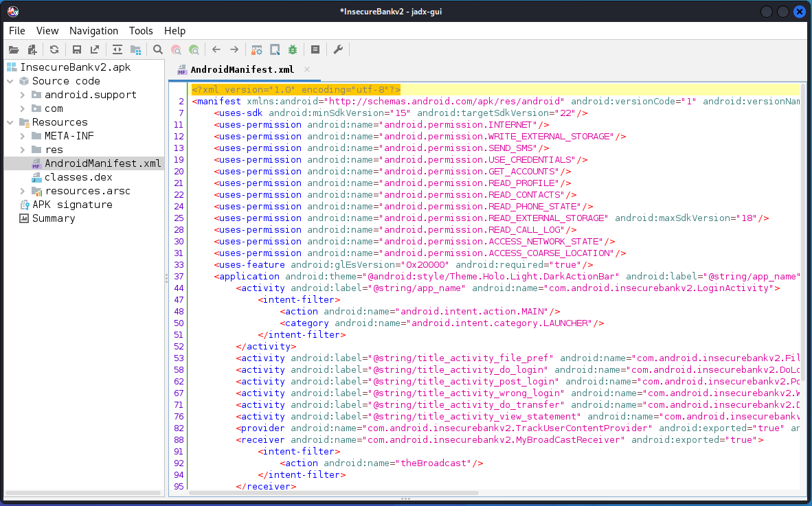This screenshot has height=506, width=812.
Task: Click the resources.arsc file icon
Action: [36, 191]
